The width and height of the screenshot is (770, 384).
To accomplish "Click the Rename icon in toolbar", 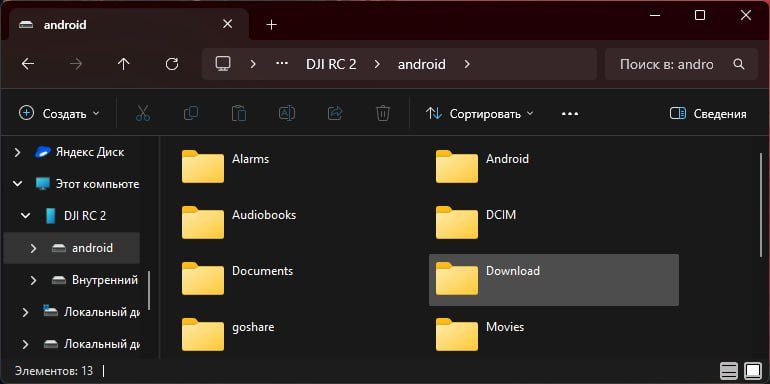I will tap(287, 113).
